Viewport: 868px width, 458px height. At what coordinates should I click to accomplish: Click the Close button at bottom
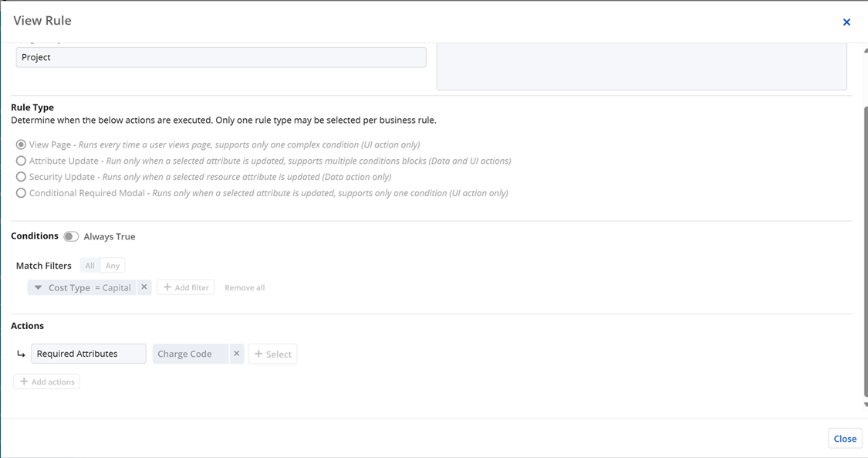[x=845, y=439]
